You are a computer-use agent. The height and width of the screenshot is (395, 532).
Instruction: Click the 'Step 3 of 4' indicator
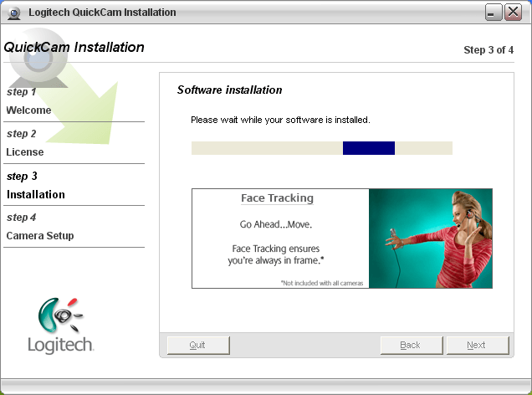pyautogui.click(x=489, y=50)
